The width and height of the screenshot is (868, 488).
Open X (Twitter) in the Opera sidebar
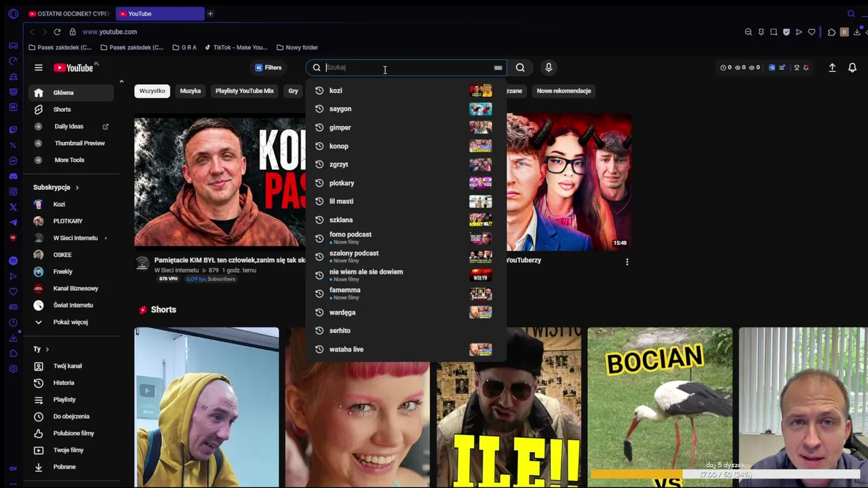(x=13, y=207)
